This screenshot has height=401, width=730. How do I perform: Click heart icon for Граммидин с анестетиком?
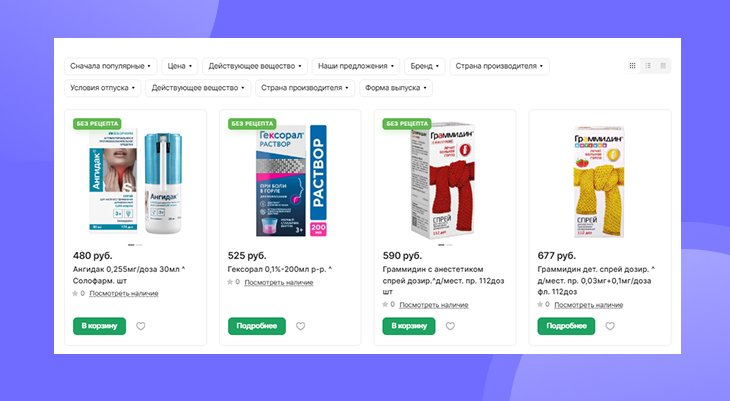[450, 326]
